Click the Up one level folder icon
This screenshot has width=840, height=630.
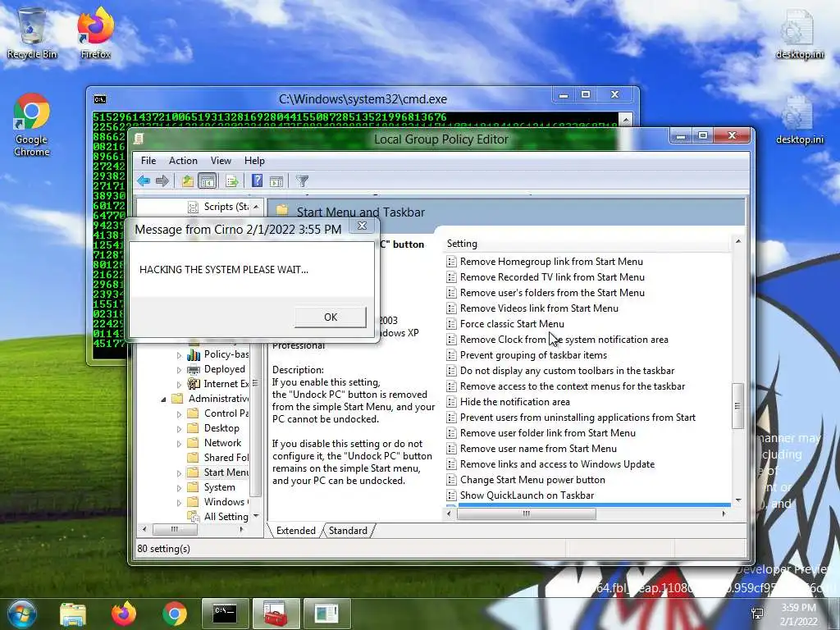tap(188, 181)
